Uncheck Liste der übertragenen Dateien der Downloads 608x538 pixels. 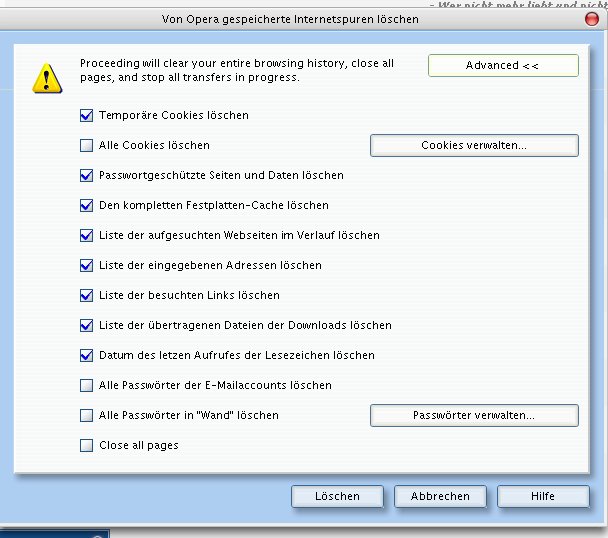click(x=86, y=325)
